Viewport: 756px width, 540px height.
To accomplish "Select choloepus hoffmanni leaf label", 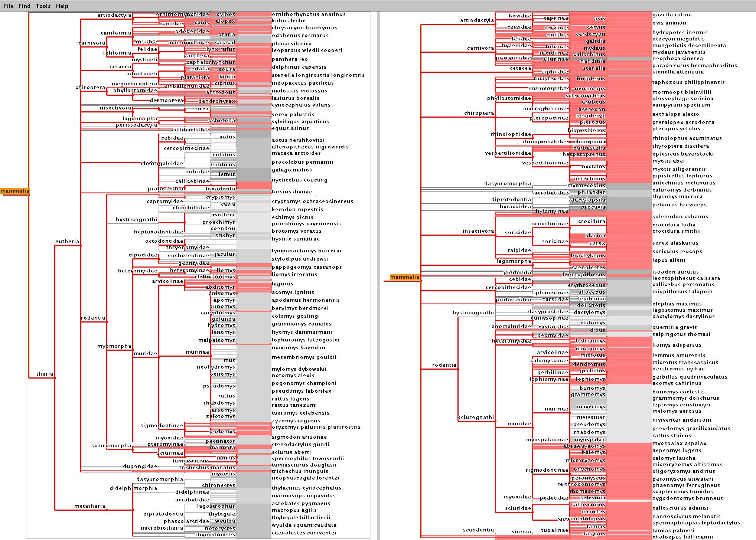I will tap(682, 537).
